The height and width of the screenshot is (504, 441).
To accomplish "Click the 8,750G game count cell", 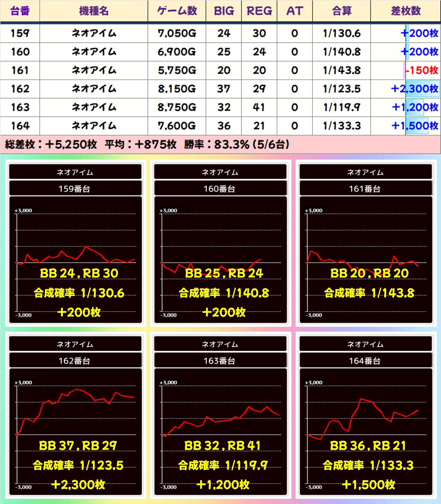I will coord(177,107).
